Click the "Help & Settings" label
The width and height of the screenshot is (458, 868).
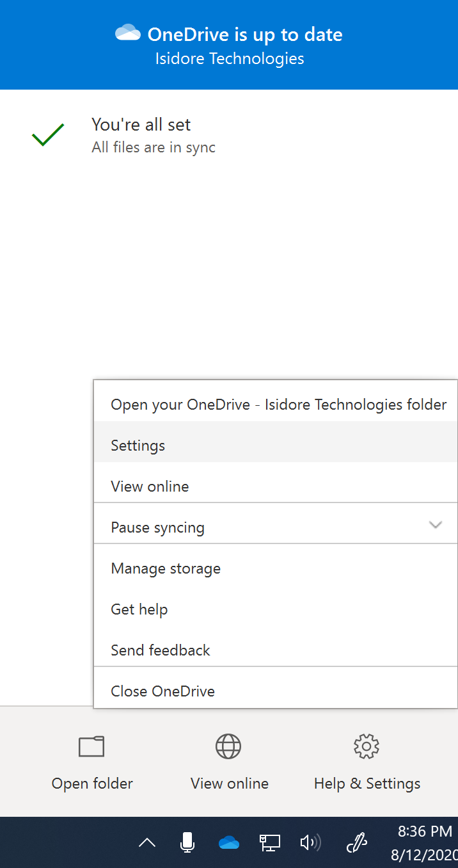pyautogui.click(x=367, y=784)
